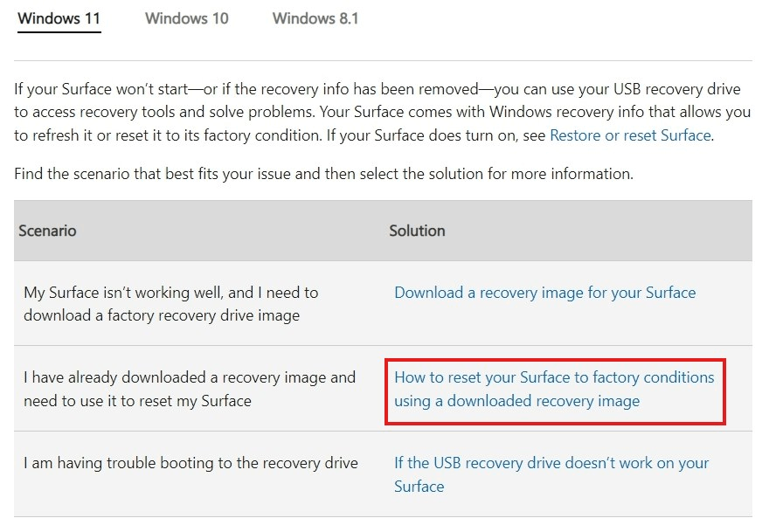Screen dimensions: 769x532
Task: Click empty header area right of Solution
Action: (x=599, y=231)
